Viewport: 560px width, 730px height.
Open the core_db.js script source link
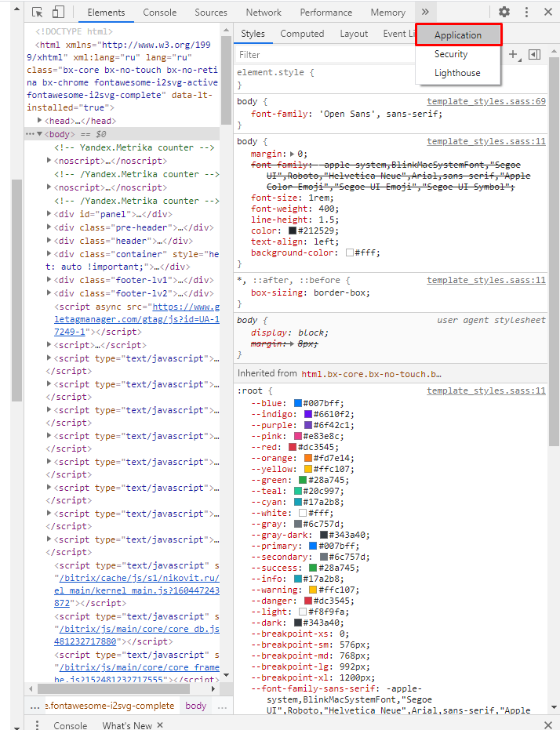(136, 635)
